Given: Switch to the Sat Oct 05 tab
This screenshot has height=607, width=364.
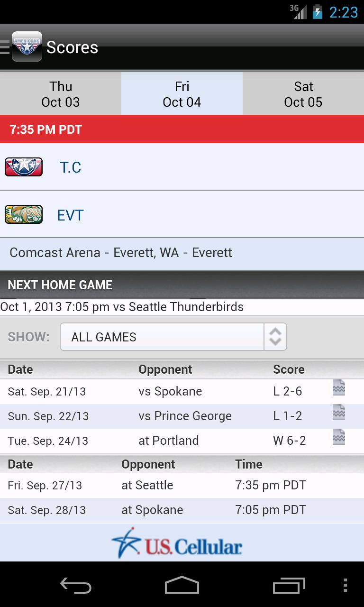Looking at the screenshot, I should [x=303, y=94].
